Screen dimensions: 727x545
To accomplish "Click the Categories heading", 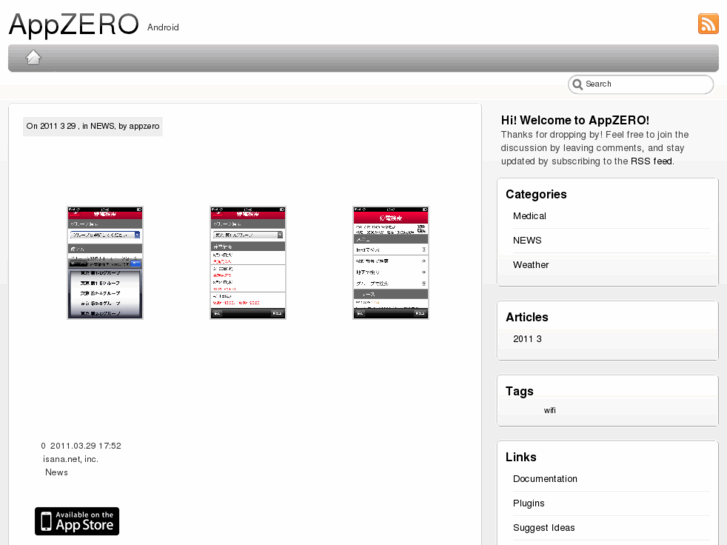I will click(536, 194).
